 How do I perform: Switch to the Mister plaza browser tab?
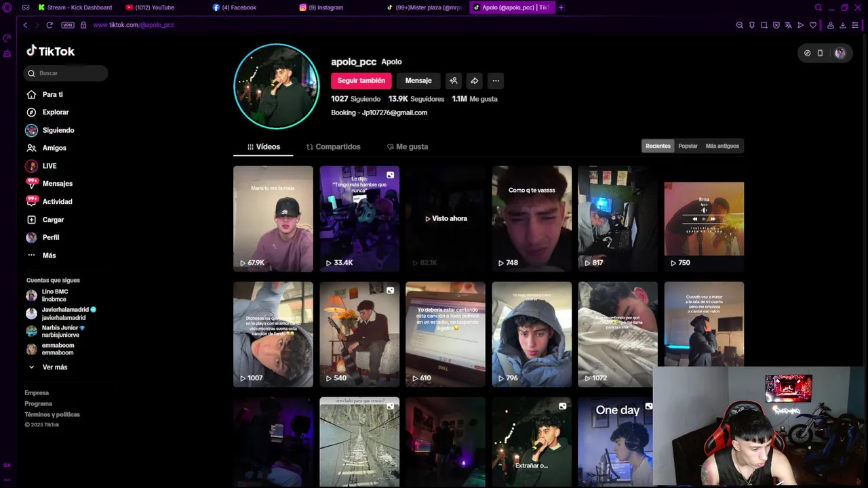coord(425,7)
